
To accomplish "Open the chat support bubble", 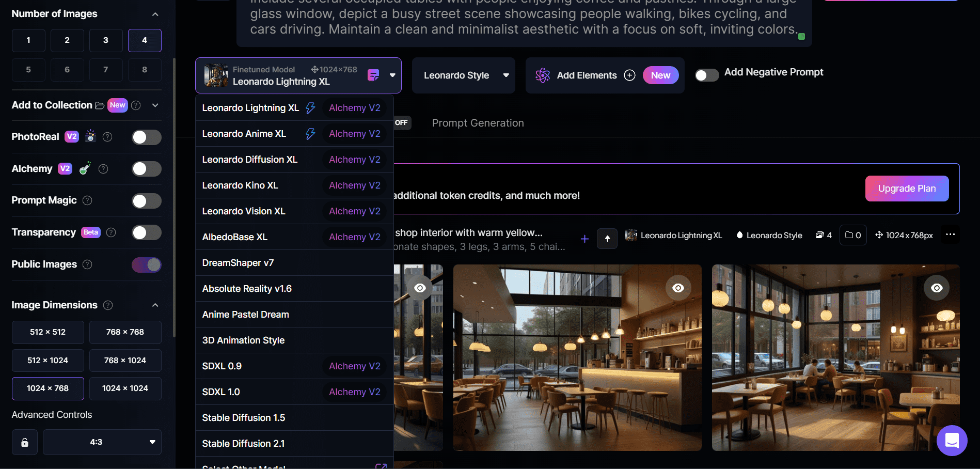I will [952, 441].
